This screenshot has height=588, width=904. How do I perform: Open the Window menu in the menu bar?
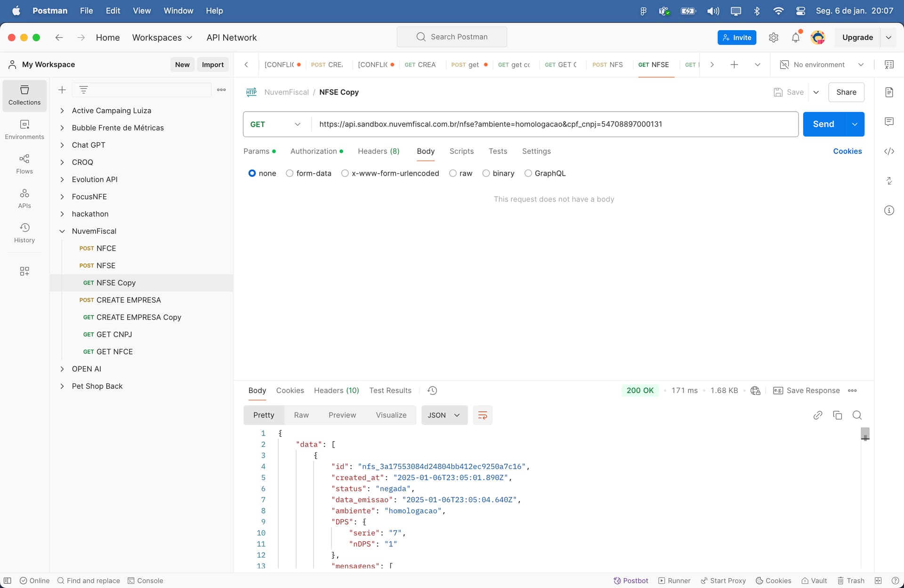[x=178, y=11]
